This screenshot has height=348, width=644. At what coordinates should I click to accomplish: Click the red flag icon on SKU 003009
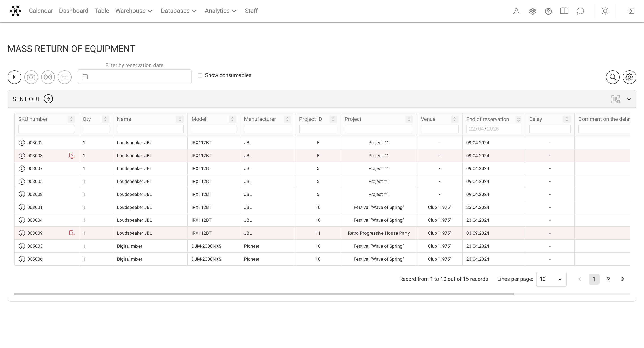pyautogui.click(x=72, y=233)
